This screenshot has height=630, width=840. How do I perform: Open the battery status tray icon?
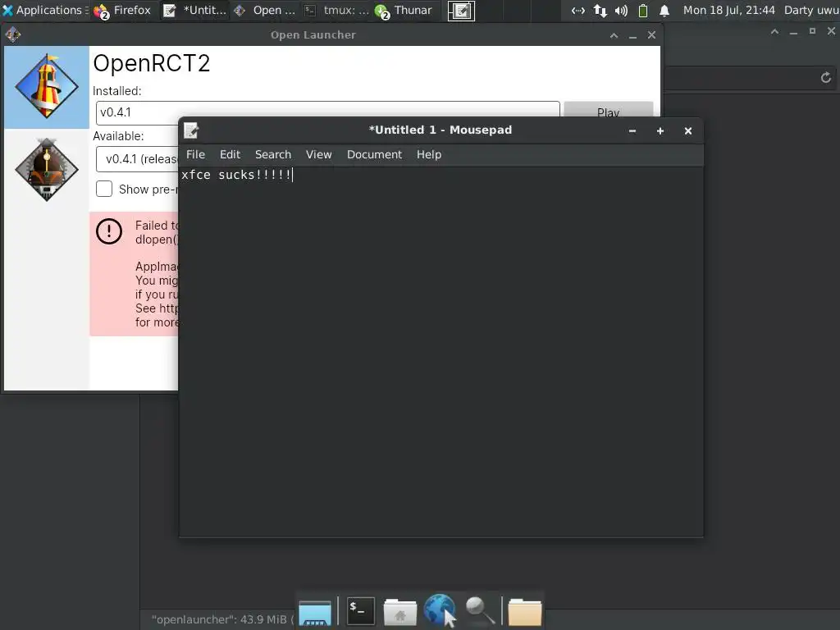click(x=643, y=10)
